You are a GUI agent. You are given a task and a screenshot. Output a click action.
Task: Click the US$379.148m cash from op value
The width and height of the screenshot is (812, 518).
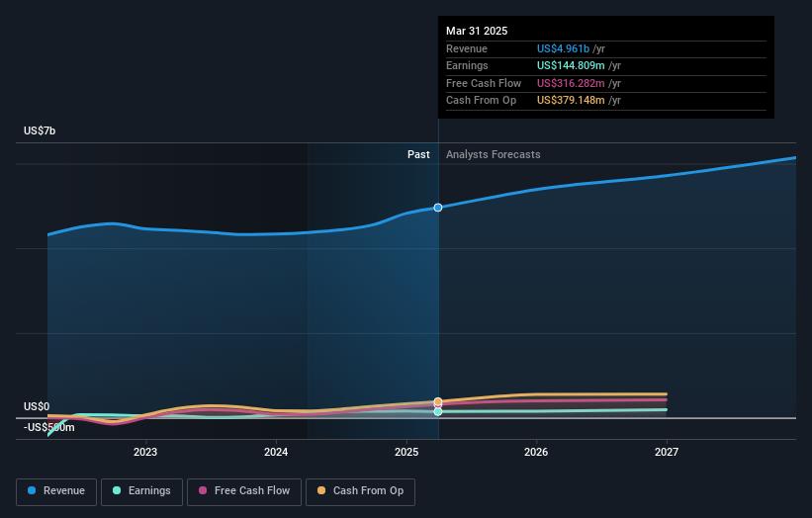coord(571,101)
